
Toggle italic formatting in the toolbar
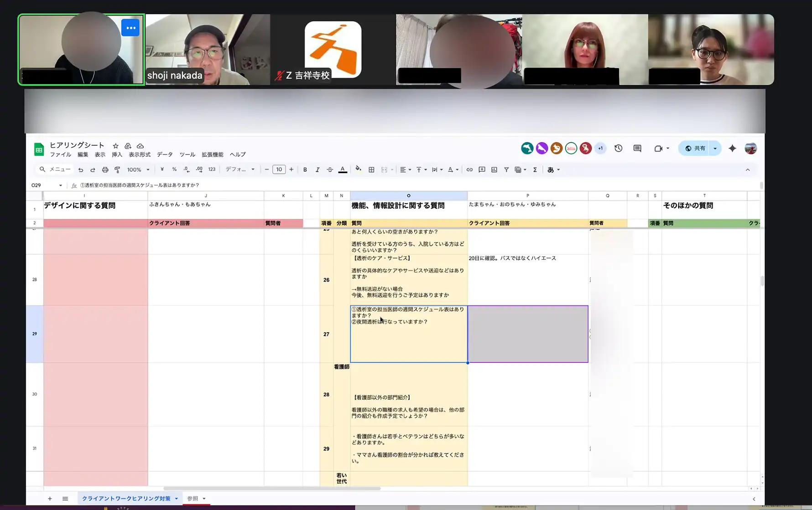coord(318,170)
